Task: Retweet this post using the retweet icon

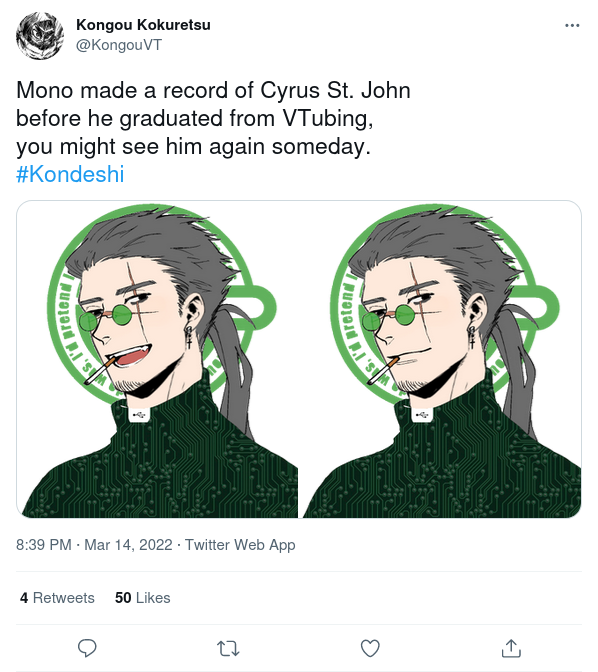Action: click(x=228, y=648)
